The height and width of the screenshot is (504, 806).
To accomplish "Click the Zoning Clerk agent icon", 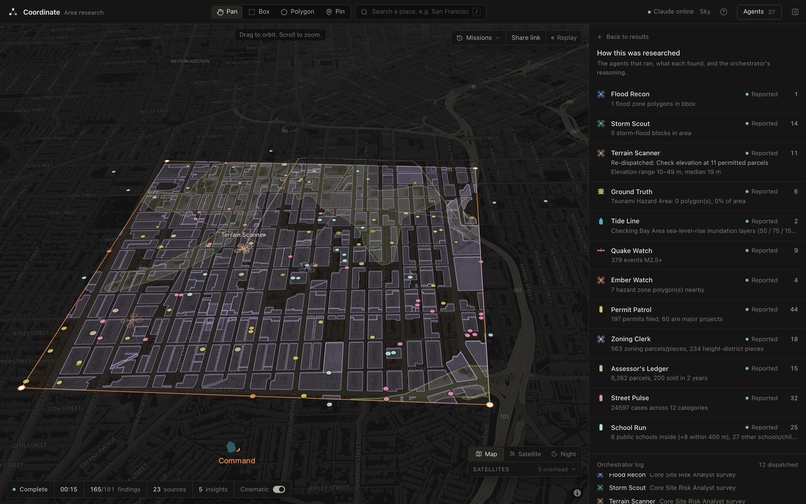I will (x=600, y=339).
